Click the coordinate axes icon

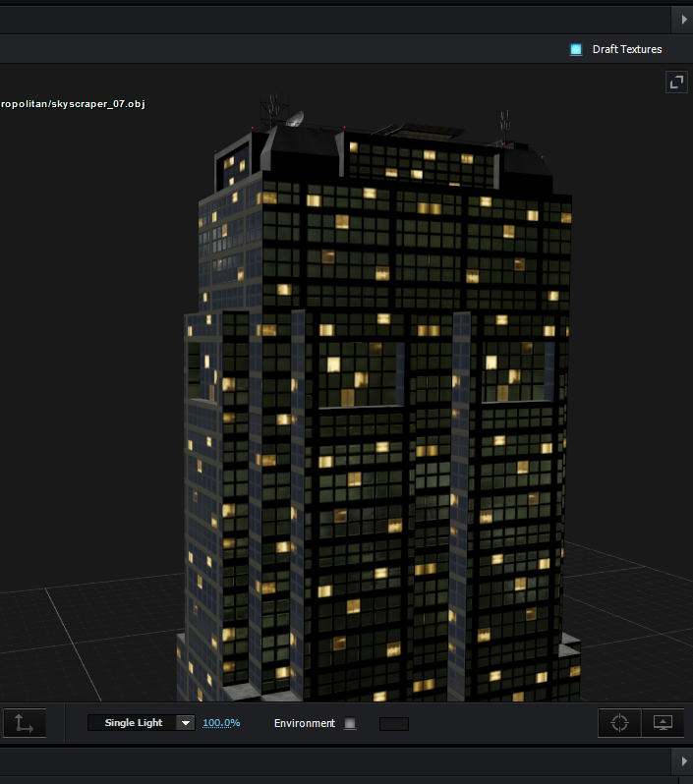(25, 723)
